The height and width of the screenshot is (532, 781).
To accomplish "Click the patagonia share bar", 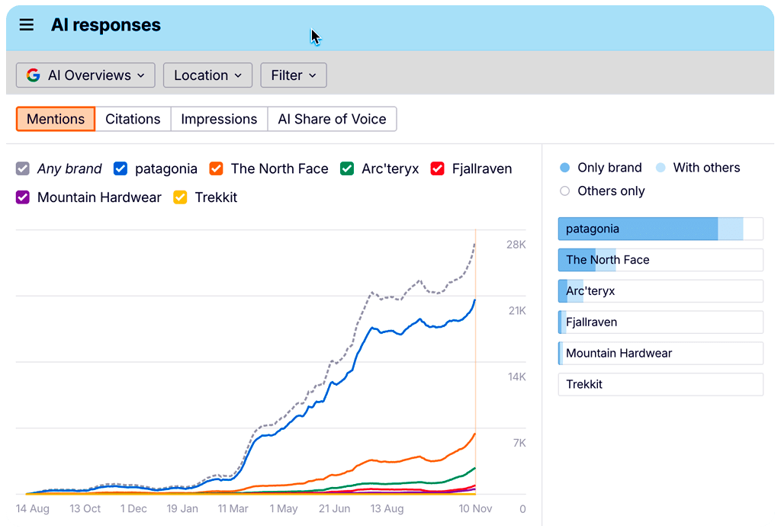I will click(x=660, y=229).
